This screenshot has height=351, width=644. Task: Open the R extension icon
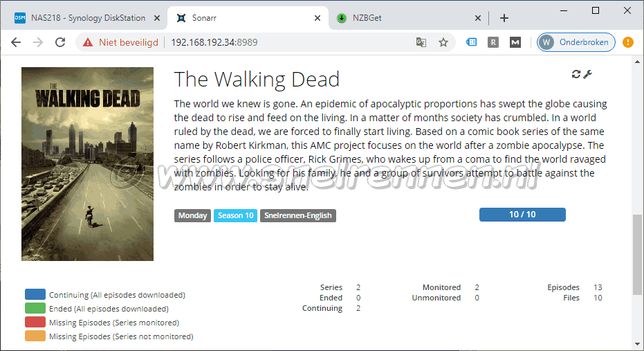(493, 42)
